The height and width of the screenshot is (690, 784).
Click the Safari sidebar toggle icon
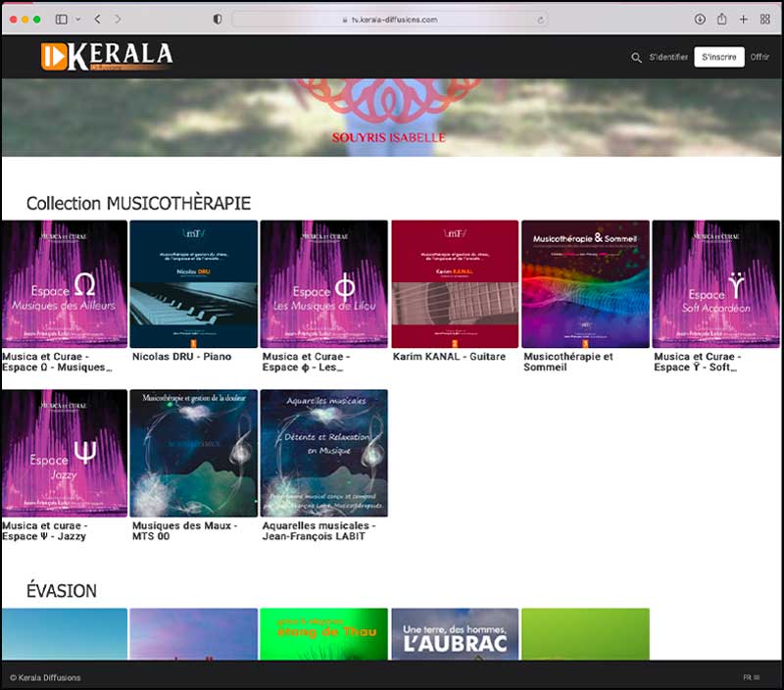coord(62,20)
